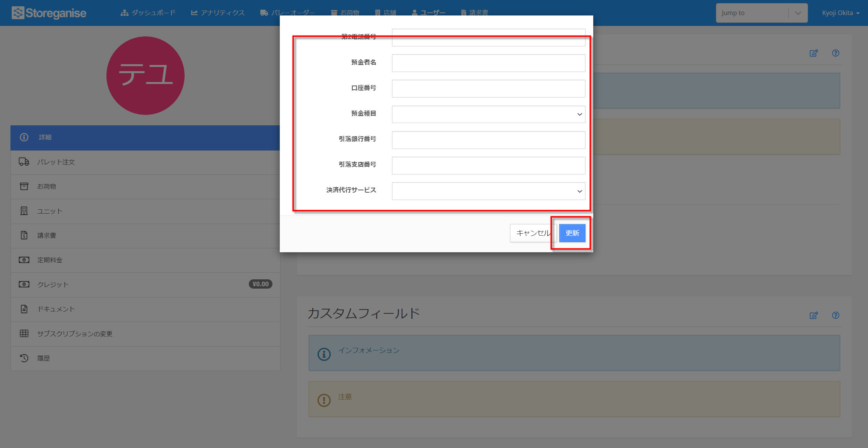Click the edit icon in top panel
Image resolution: width=868 pixels, height=448 pixels.
click(813, 53)
